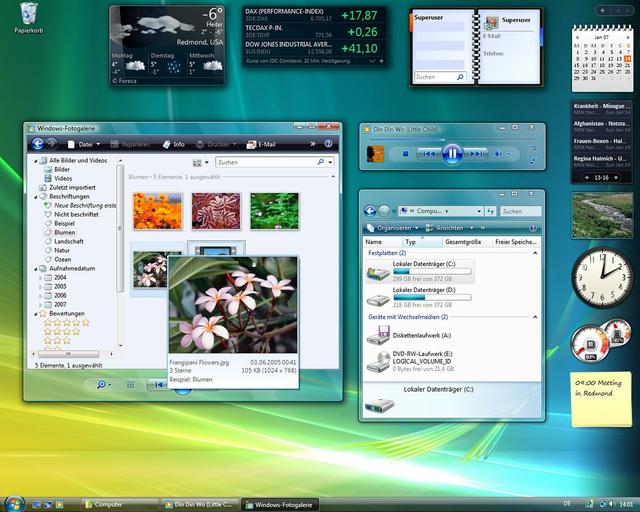Expand the 2006 date folder
The image size is (640, 512).
pos(40,296)
